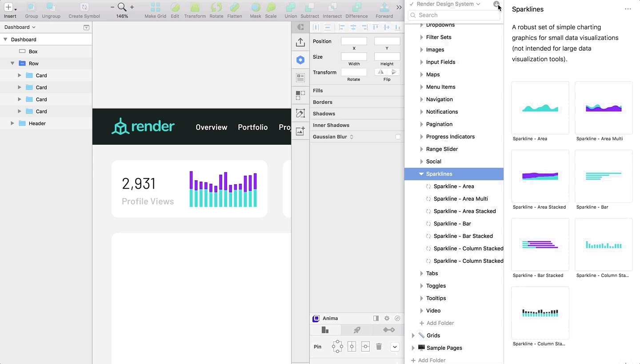The height and width of the screenshot is (364, 640).
Task: Click the render logo on canvas
Action: [143, 127]
